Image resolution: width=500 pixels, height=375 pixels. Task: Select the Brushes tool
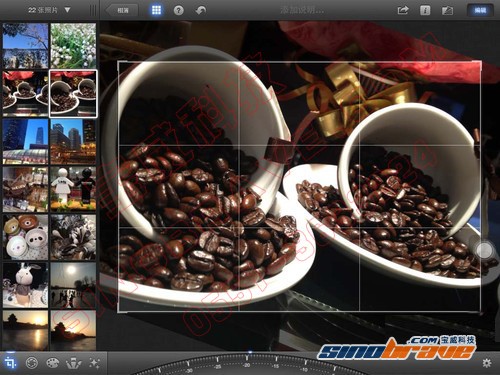pyautogui.click(x=74, y=363)
